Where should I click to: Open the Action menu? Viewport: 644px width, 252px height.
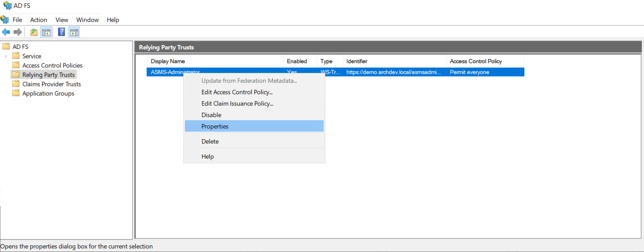tap(38, 19)
